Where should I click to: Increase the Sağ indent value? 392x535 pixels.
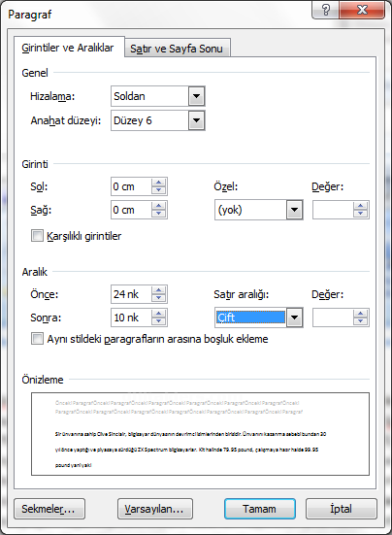click(x=158, y=206)
